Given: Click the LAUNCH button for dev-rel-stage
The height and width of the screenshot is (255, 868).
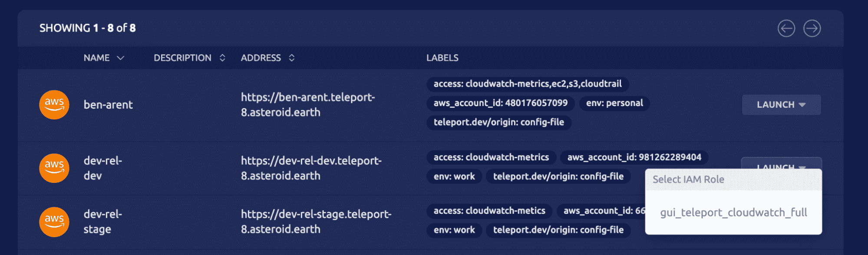Looking at the screenshot, I should 781,222.
